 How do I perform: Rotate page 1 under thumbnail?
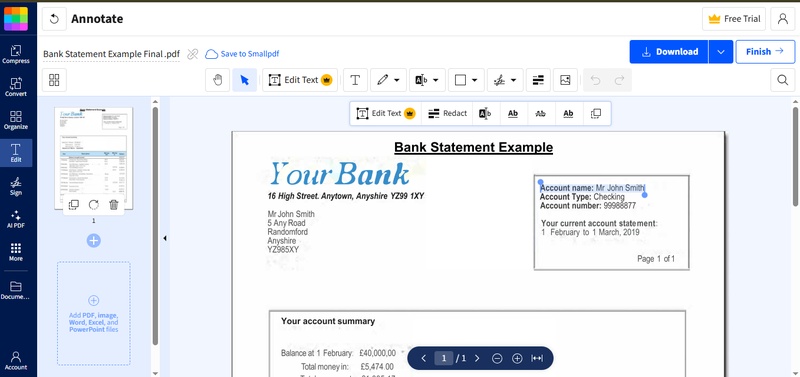[x=94, y=205]
